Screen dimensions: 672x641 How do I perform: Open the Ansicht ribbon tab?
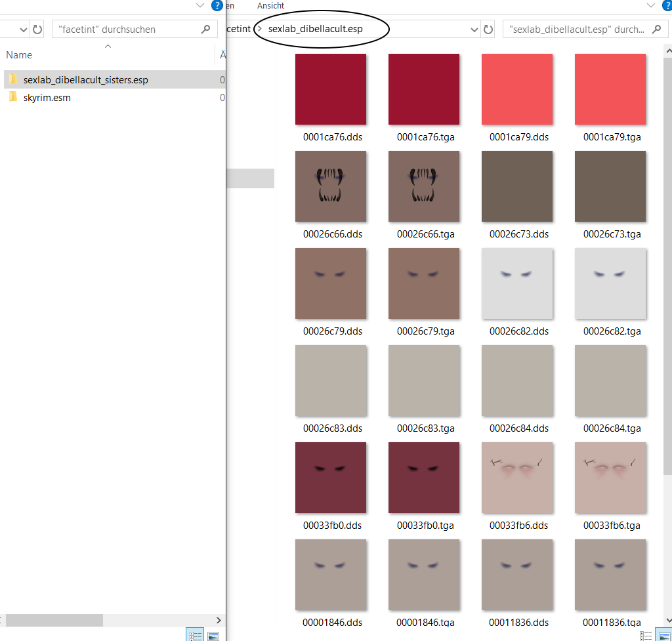click(270, 5)
